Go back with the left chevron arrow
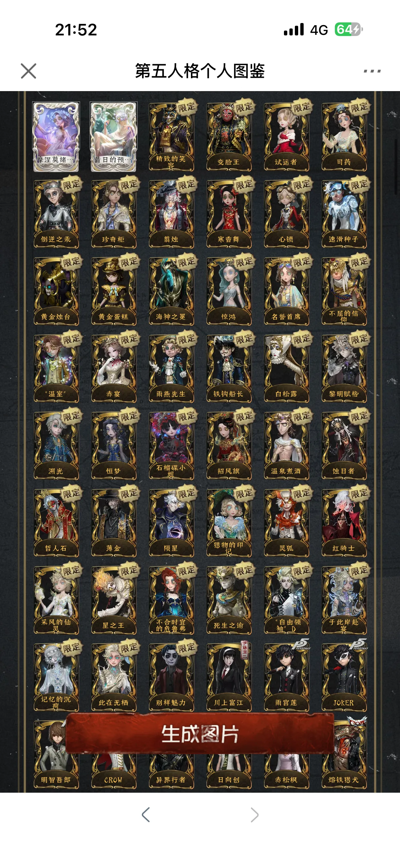The width and height of the screenshot is (400, 868). tap(146, 815)
